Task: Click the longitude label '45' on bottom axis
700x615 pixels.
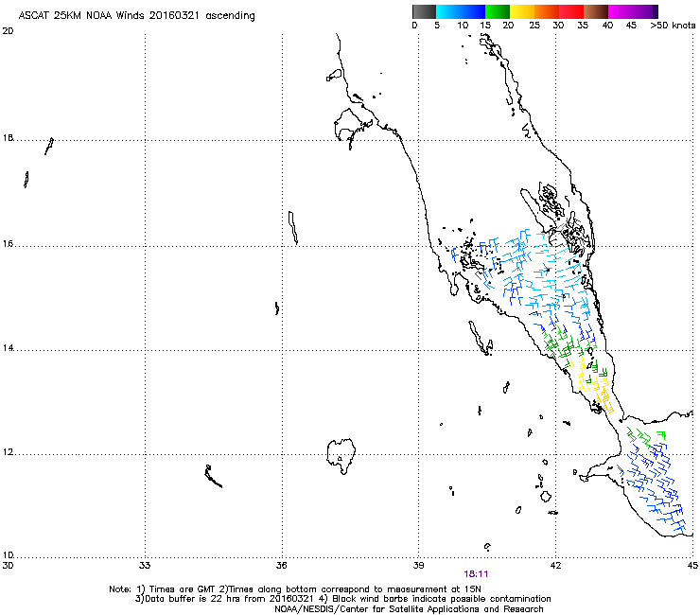Action: coord(692,566)
